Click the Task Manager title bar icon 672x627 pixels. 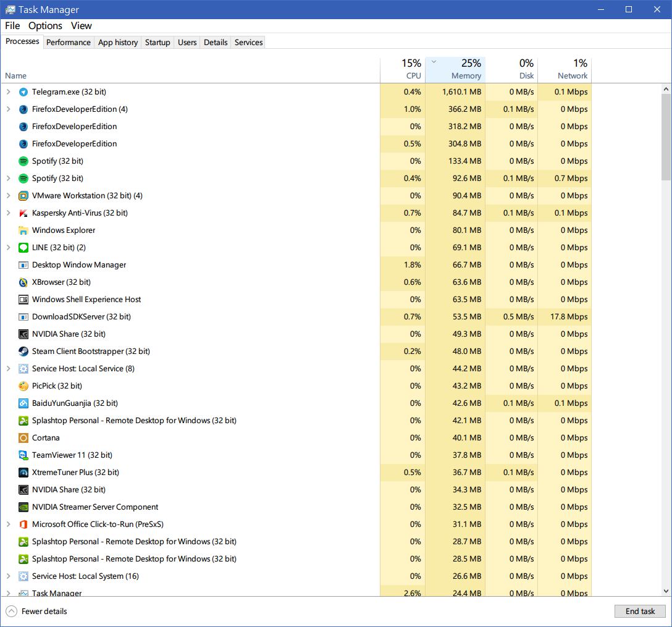click(x=10, y=9)
